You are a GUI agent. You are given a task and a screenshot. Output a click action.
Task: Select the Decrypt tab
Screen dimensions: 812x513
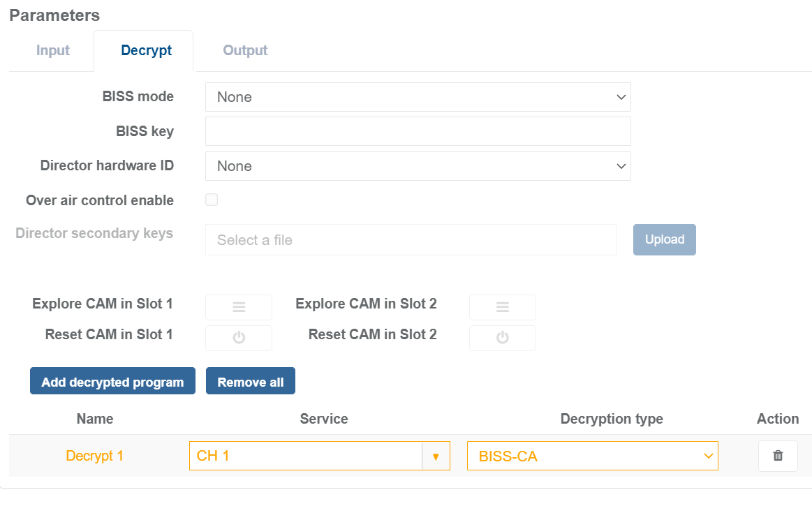[x=146, y=51]
